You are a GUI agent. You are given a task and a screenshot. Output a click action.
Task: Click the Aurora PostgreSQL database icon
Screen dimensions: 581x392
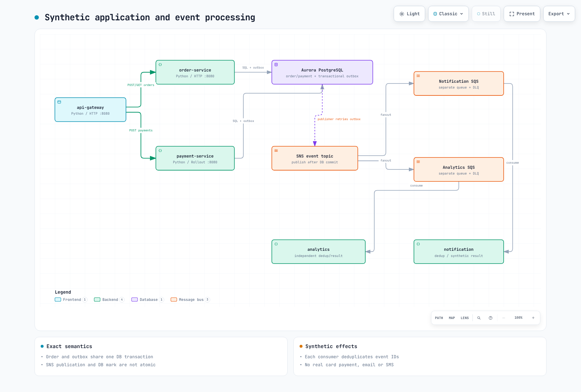[x=276, y=65]
